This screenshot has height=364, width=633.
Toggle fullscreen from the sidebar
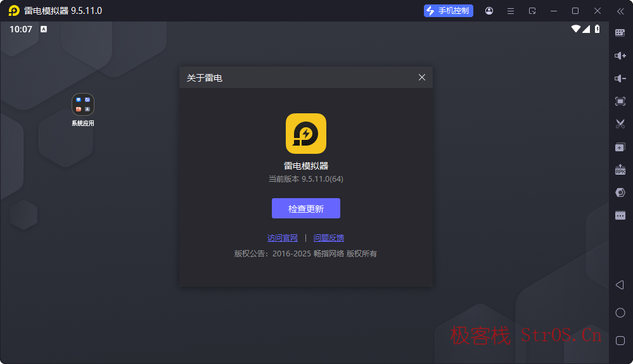(x=620, y=101)
